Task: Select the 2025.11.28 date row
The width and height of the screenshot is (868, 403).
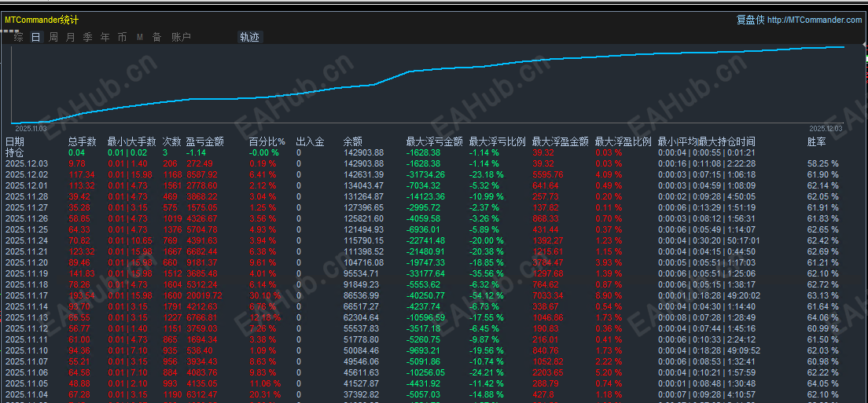Action: pyautogui.click(x=27, y=196)
